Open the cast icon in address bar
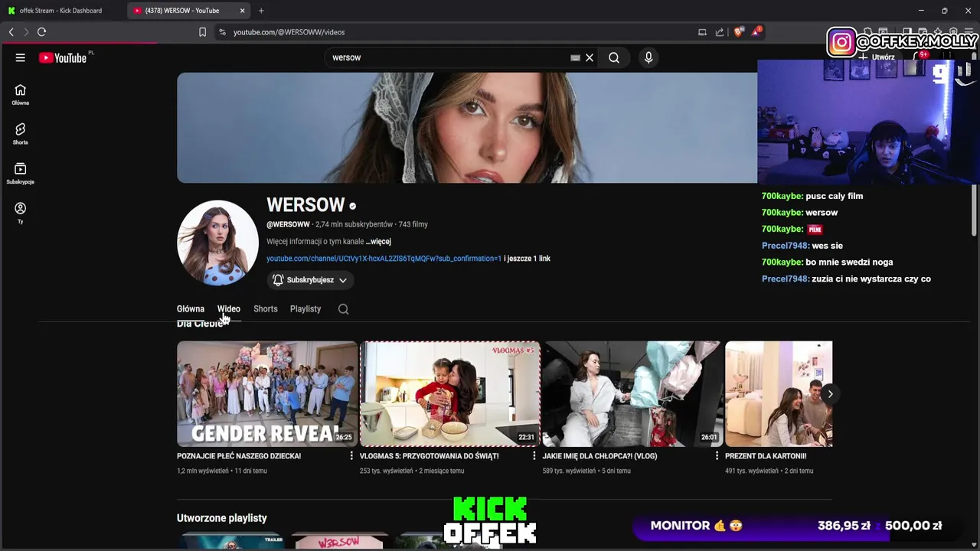Screen dimensions: 980x551 (x=702, y=32)
